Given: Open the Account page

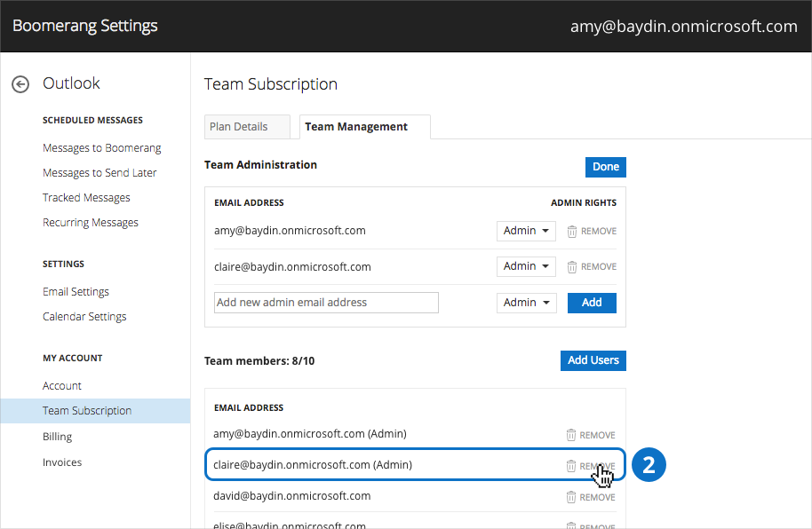Looking at the screenshot, I should [x=62, y=386].
